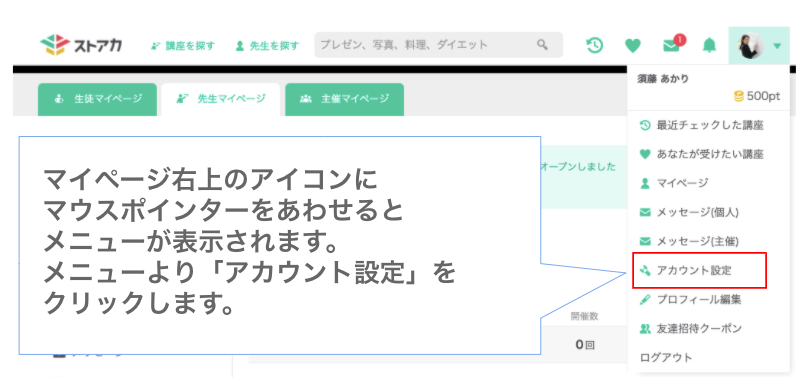Viewport: 810px width, 377px height.
Task: Open the ストアカ logo home link
Action: (x=81, y=45)
